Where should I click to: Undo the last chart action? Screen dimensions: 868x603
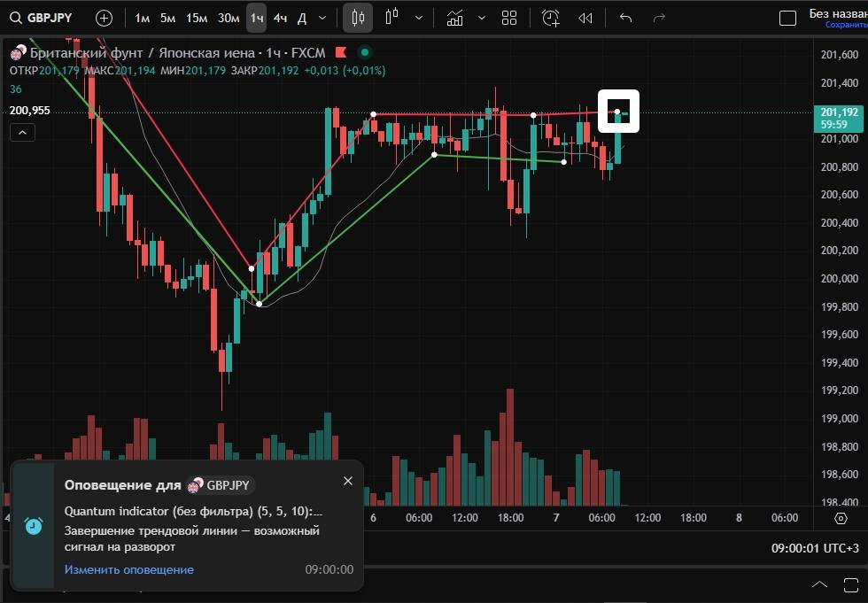pyautogui.click(x=626, y=18)
